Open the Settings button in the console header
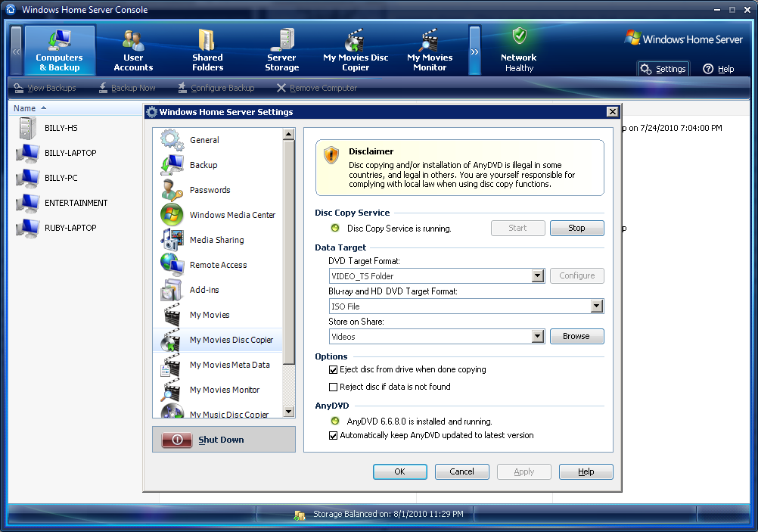758x532 pixels. coord(663,69)
